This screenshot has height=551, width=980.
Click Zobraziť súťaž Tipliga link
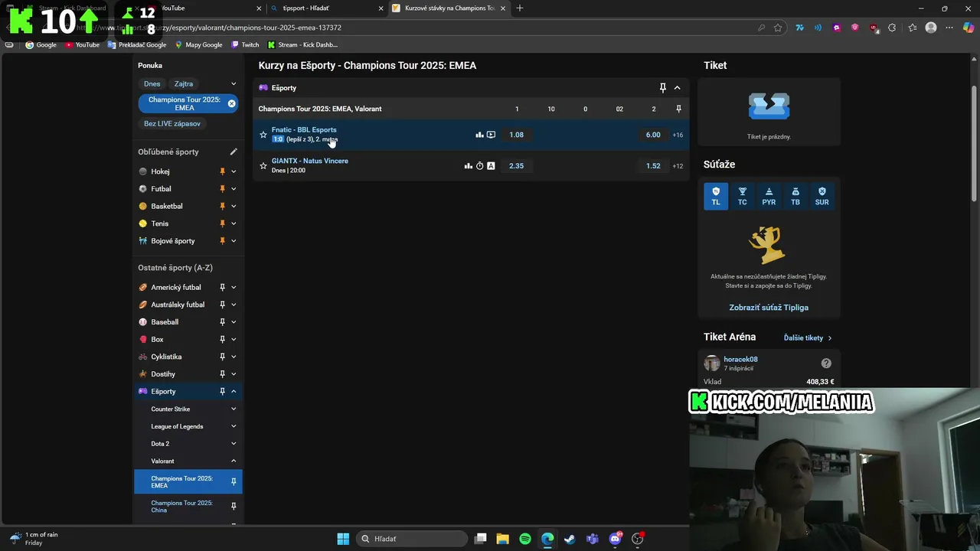[769, 308]
